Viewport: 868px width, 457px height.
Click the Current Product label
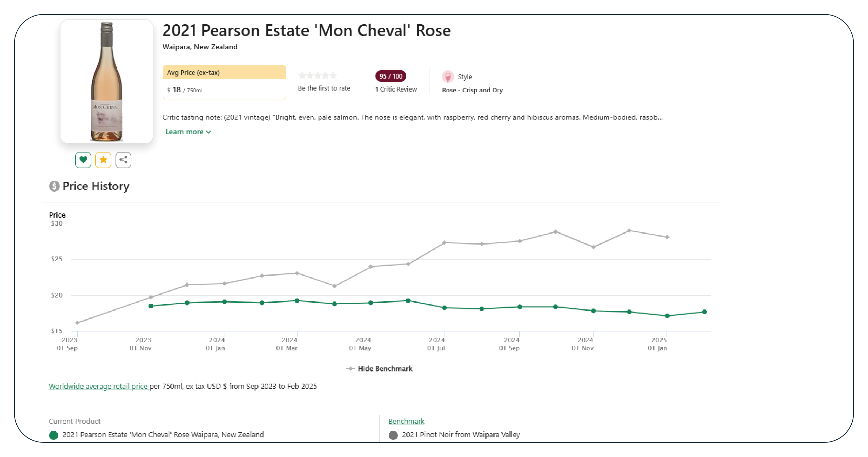point(75,421)
